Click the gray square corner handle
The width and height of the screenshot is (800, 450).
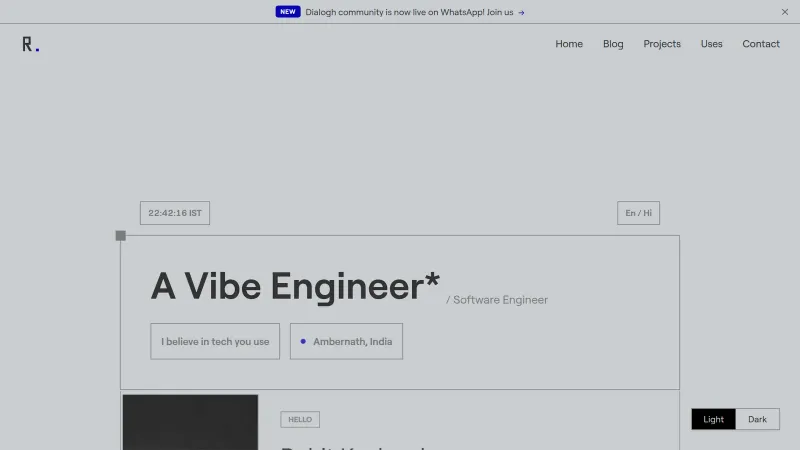coord(121,236)
